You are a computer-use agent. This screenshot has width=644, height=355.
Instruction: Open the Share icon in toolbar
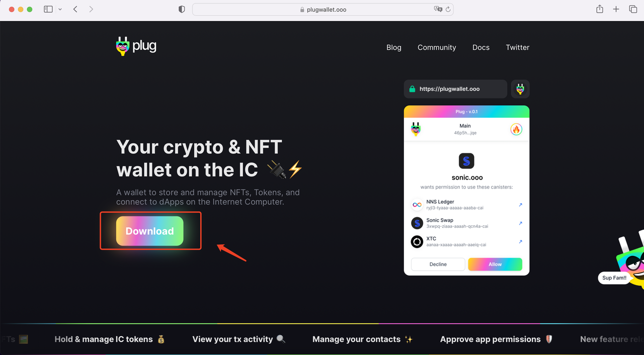coord(600,9)
